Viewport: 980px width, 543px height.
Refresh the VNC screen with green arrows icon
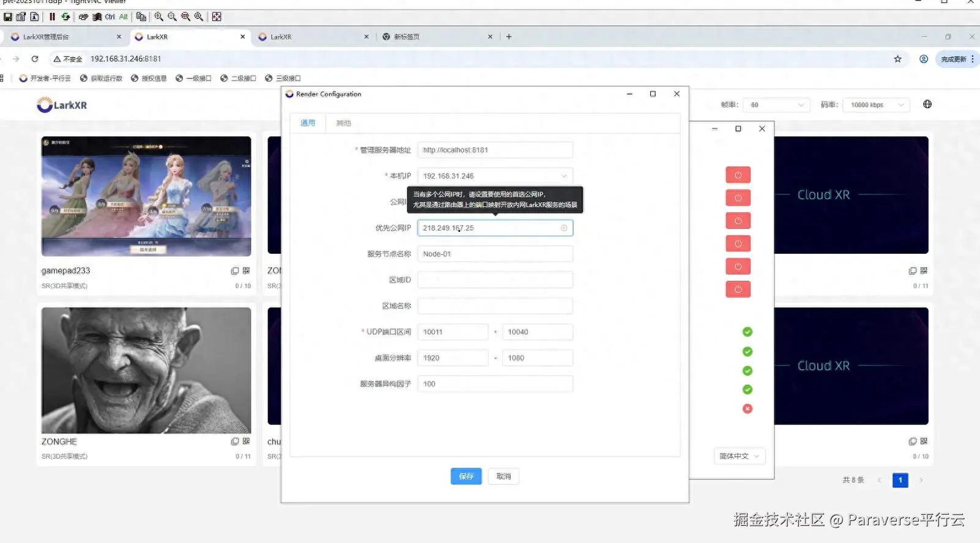[x=65, y=17]
